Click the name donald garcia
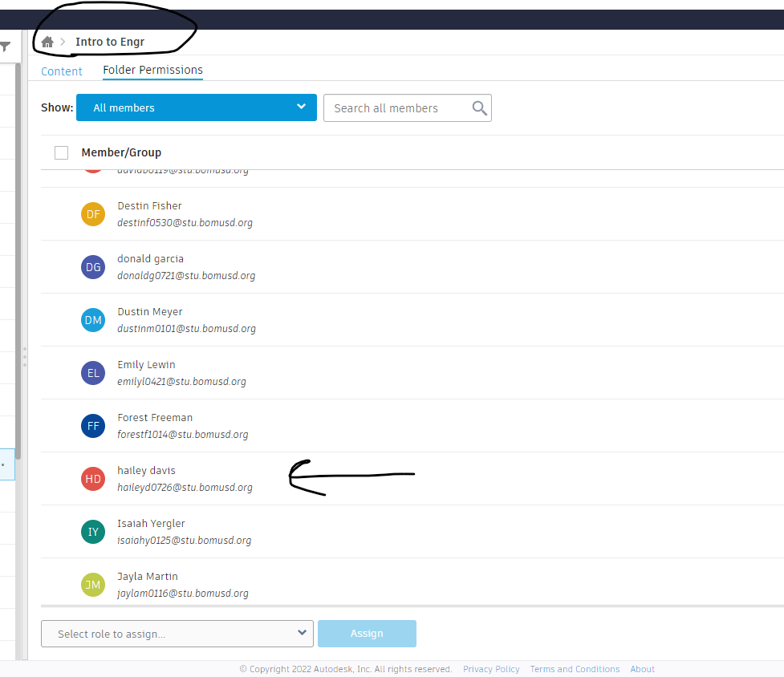 151,259
